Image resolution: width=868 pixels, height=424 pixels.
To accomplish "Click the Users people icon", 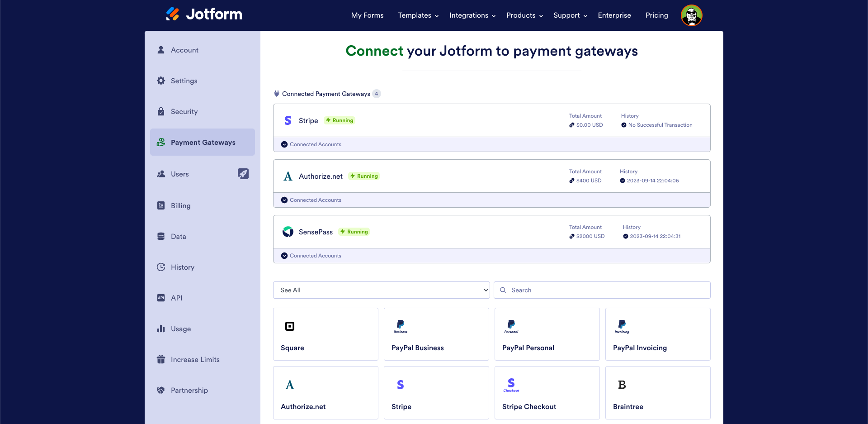I will point(161,174).
